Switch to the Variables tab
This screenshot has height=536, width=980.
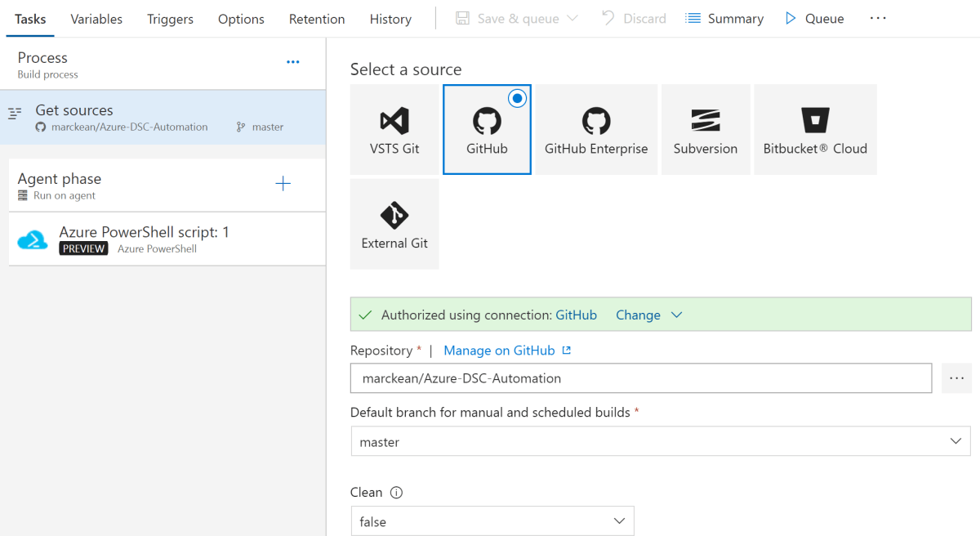click(96, 19)
